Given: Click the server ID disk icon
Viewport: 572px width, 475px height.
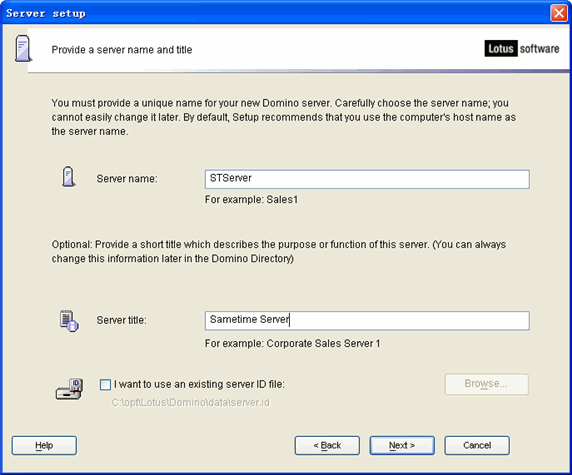Looking at the screenshot, I should point(70,389).
